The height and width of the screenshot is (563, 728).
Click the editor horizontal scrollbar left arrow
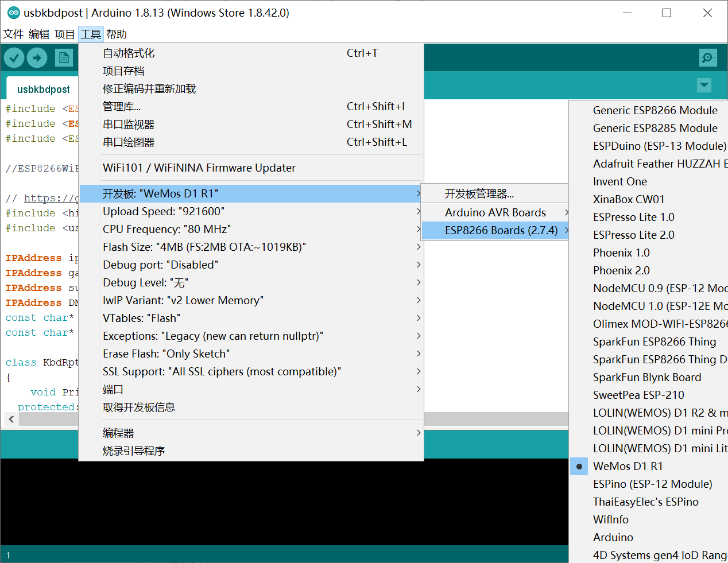click(x=11, y=420)
